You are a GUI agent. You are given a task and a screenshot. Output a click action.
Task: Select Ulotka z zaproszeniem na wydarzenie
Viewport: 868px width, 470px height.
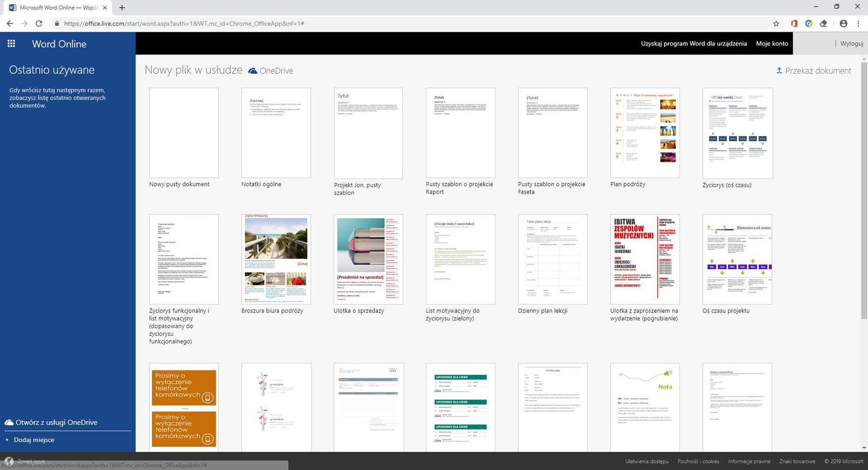(x=645, y=259)
